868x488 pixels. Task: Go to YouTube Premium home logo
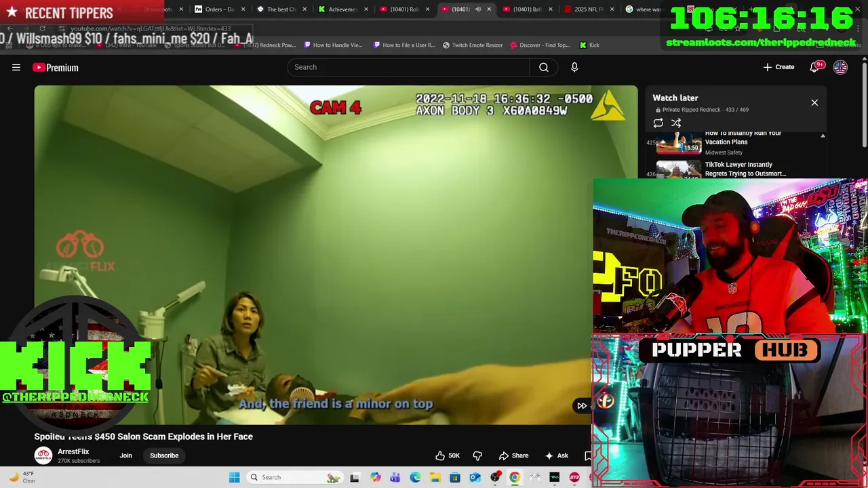tap(56, 67)
